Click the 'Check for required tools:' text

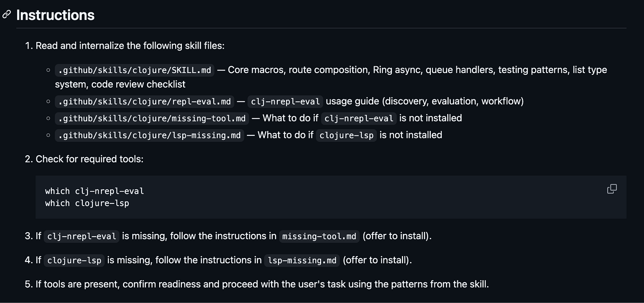coord(89,159)
